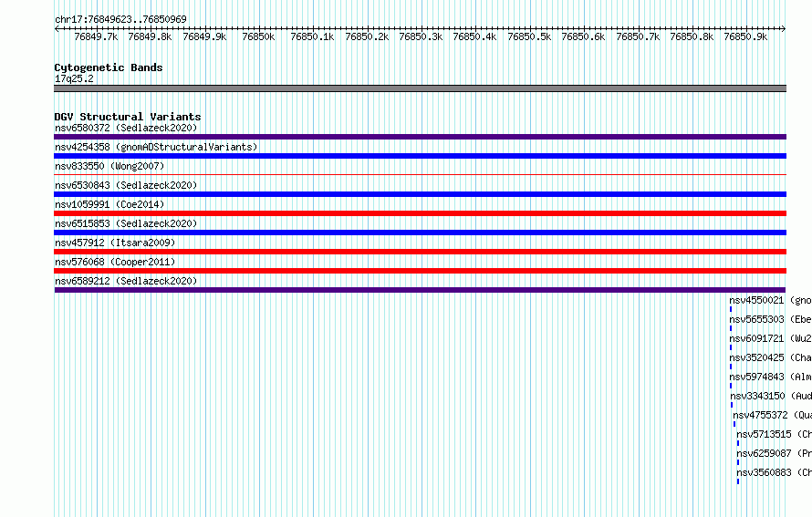Select nsv6530843 (Sedlazeck2020) label
The width and height of the screenshot is (812, 517).
126,185
